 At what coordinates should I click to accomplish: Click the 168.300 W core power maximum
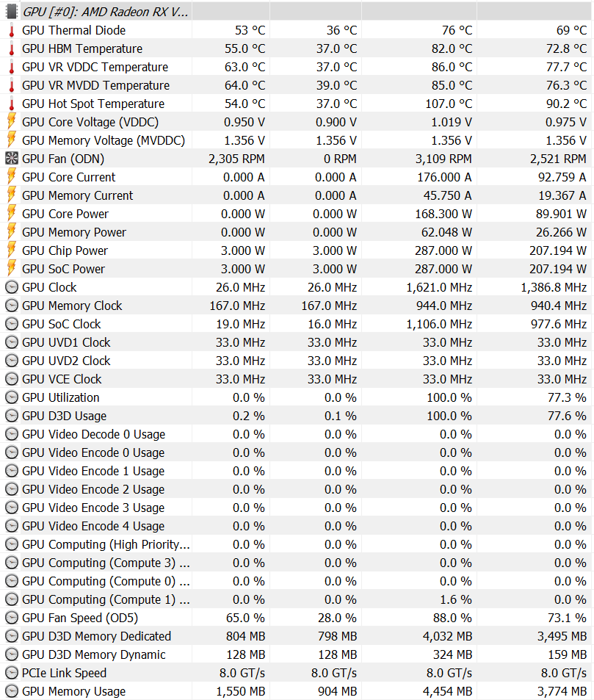[443, 214]
